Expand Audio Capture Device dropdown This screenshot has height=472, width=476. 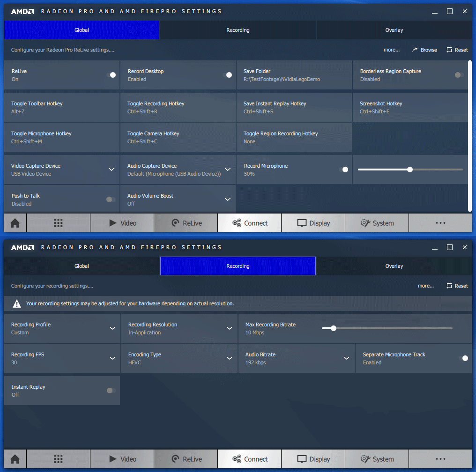click(228, 170)
